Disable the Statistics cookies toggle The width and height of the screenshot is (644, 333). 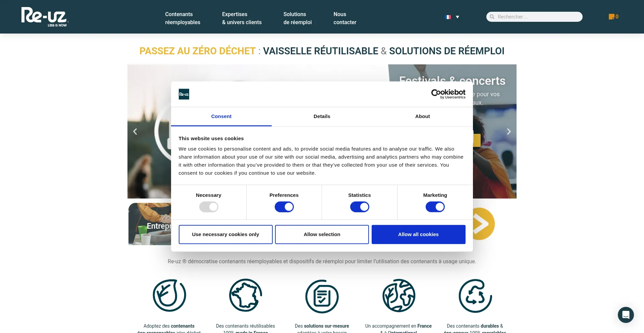pyautogui.click(x=360, y=207)
